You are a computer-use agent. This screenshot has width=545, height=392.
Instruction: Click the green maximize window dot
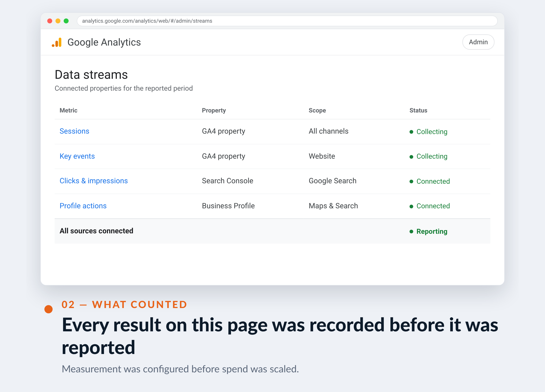pyautogui.click(x=66, y=21)
